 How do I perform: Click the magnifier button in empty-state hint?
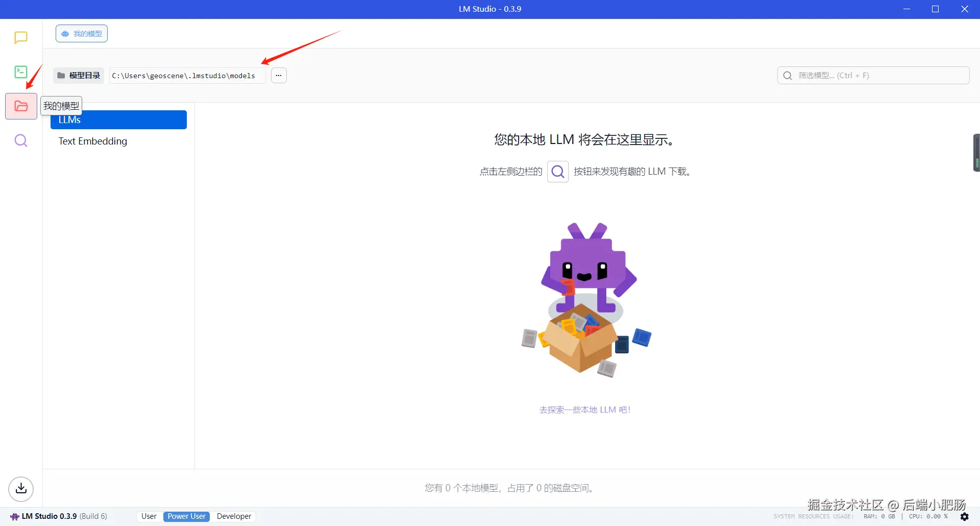(x=558, y=172)
